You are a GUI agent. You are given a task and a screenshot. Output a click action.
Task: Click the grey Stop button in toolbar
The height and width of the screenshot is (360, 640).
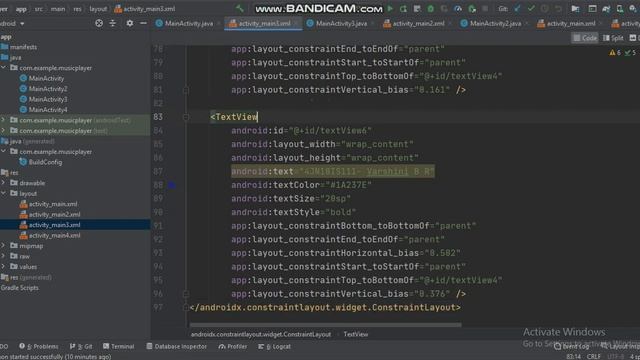(485, 9)
